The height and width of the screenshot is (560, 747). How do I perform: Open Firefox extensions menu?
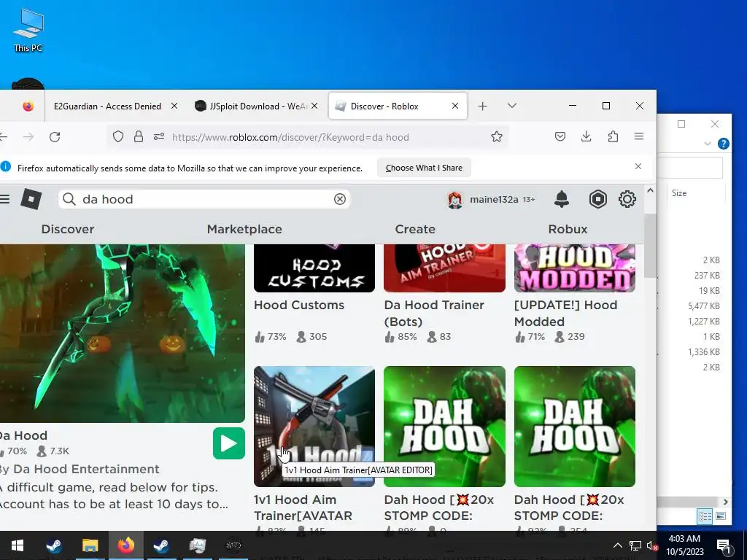coord(613,137)
